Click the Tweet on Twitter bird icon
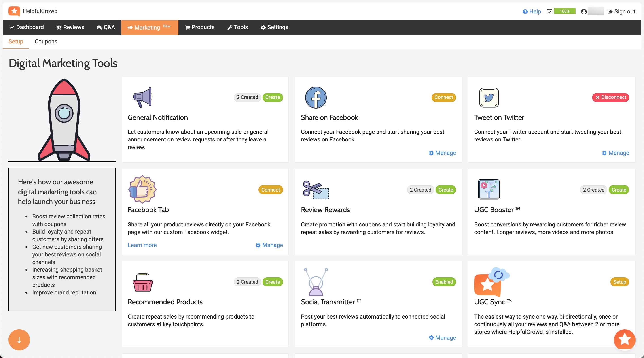 489,97
